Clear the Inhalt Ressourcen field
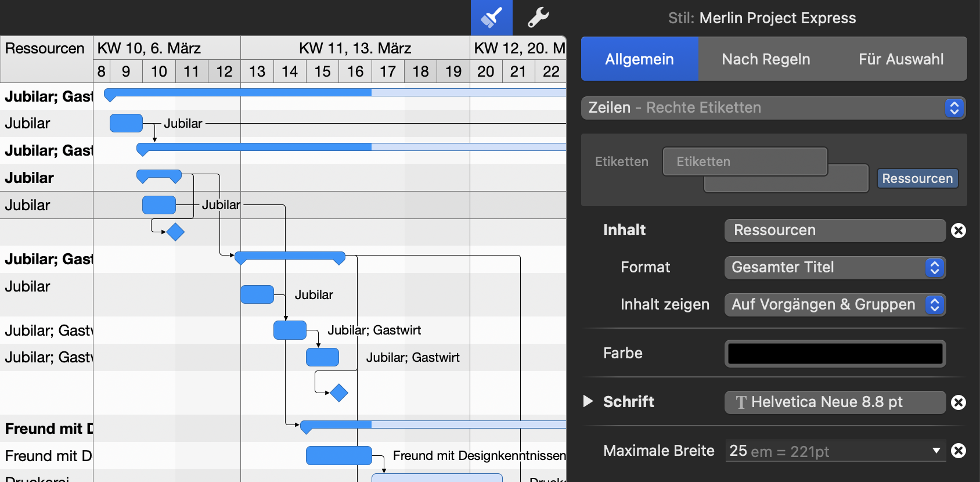 tap(959, 231)
